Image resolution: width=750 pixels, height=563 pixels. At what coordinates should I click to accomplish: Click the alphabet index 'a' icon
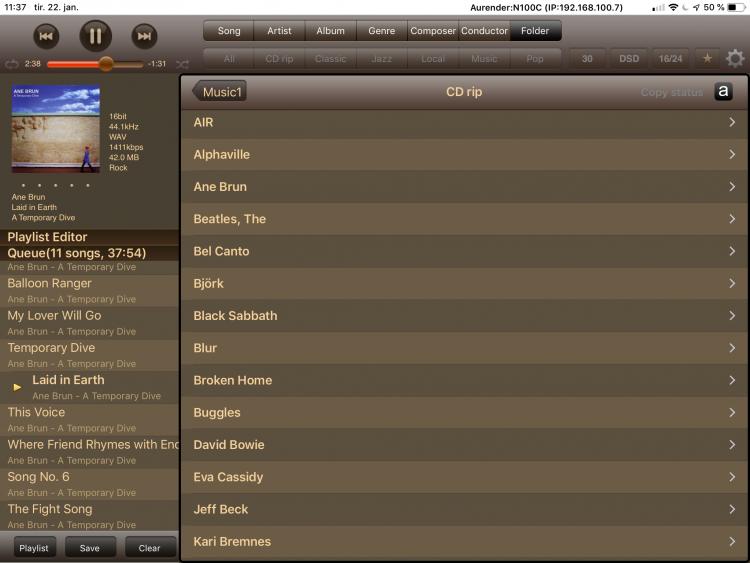(723, 91)
